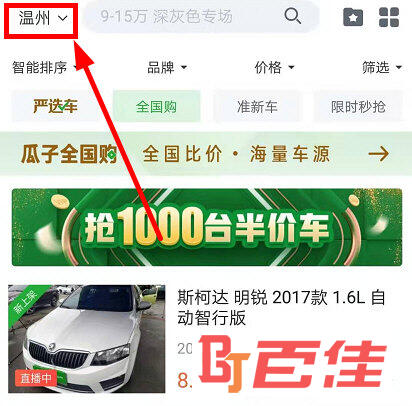The height and width of the screenshot is (406, 412).
Task: Tap the white Skoda car thumbnail
Action: coord(87,339)
